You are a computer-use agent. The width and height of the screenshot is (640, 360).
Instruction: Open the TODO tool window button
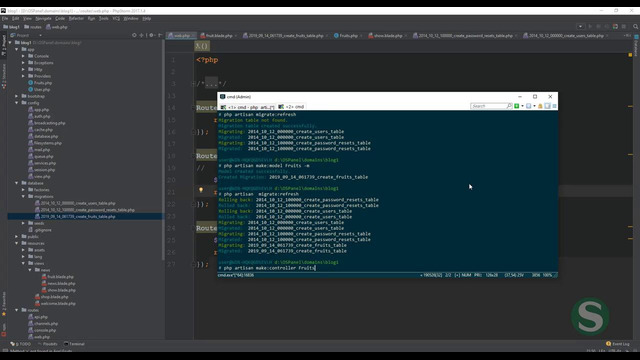[21, 344]
